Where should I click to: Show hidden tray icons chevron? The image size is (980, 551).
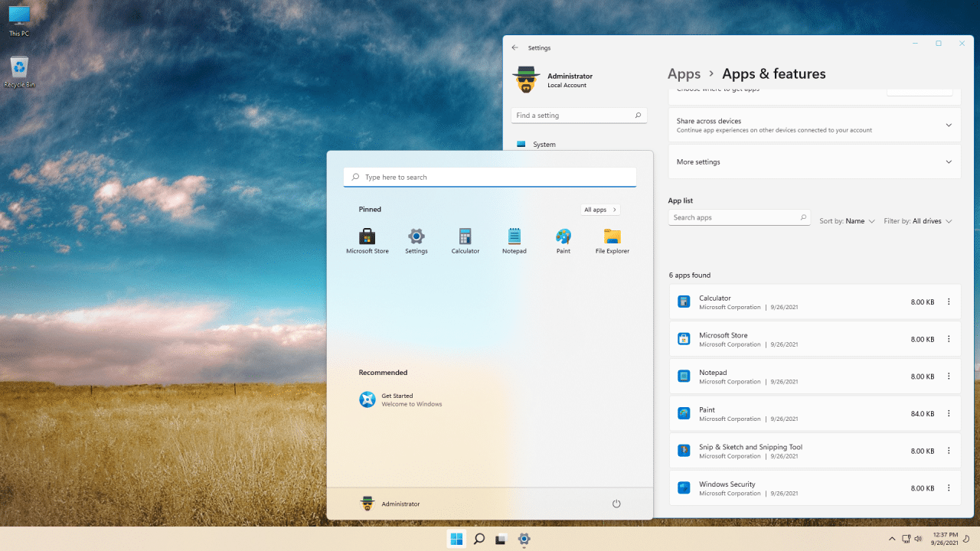892,539
